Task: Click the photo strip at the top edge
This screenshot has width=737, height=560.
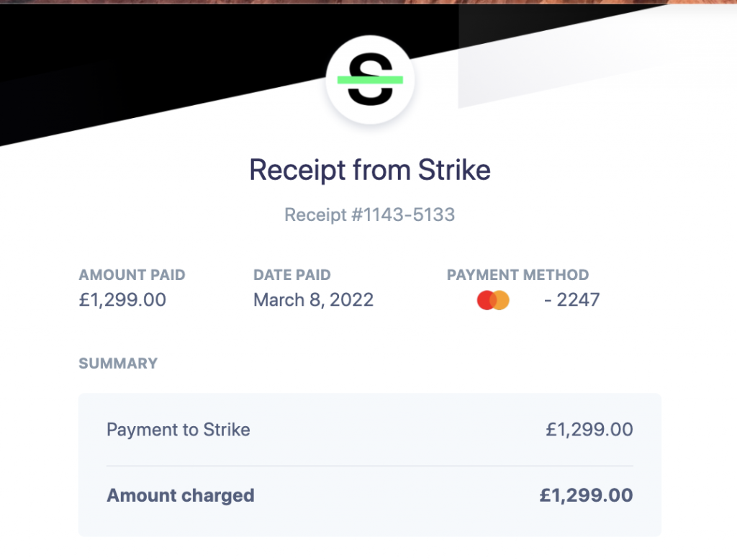Action: pos(368,1)
